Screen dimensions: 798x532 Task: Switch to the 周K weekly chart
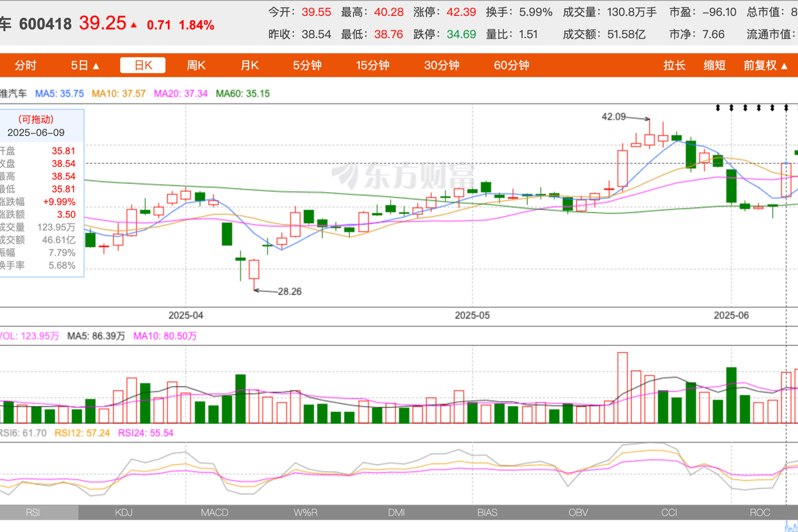coord(196,66)
